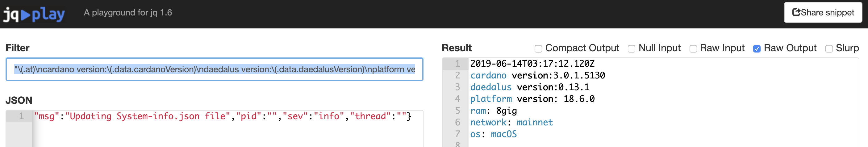Disable the Raw Output checkbox
Screen dimensions: 868x147
click(x=757, y=49)
